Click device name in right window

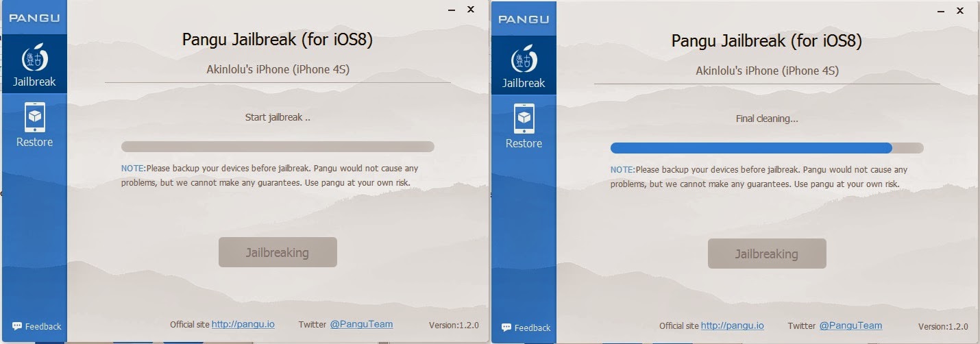tap(767, 70)
